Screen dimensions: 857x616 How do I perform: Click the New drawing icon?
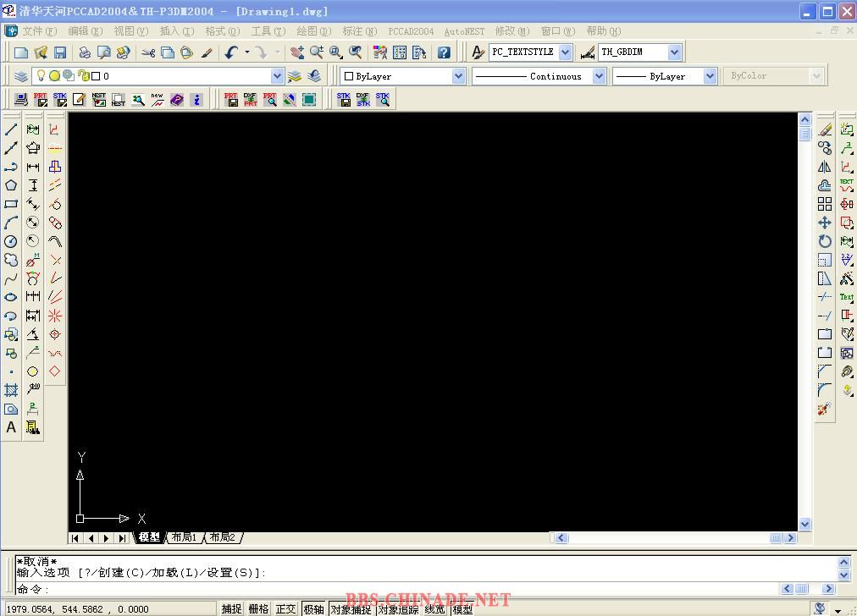(x=21, y=52)
